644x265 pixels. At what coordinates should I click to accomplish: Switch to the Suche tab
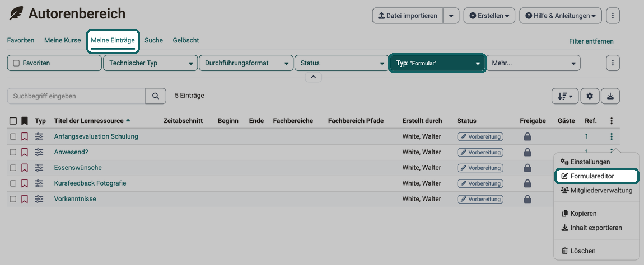[x=153, y=41]
